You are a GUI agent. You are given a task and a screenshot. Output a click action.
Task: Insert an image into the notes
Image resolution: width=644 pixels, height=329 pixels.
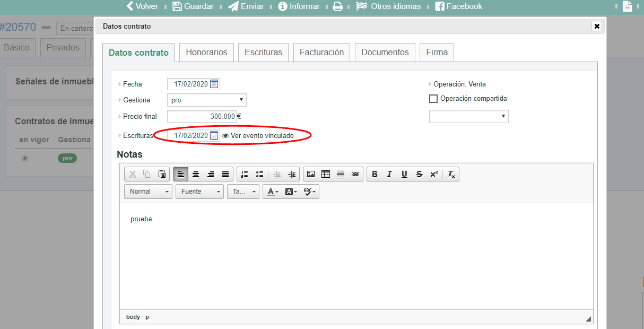(311, 174)
